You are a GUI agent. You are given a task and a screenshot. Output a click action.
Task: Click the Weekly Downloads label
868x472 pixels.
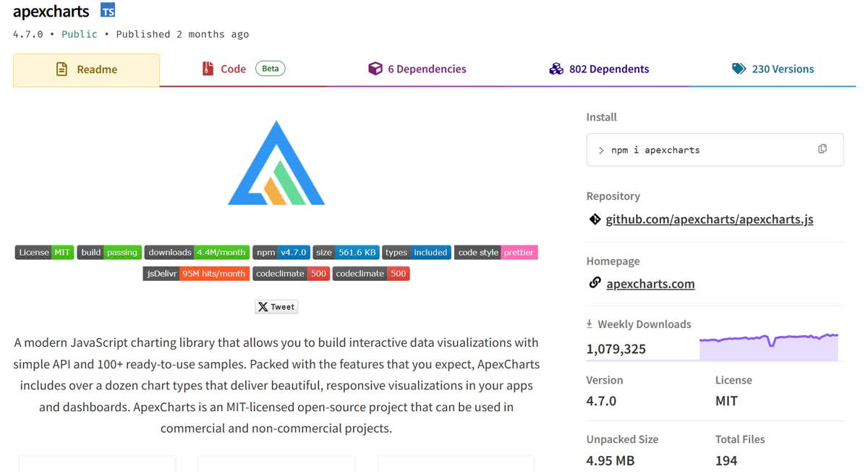[x=644, y=324]
